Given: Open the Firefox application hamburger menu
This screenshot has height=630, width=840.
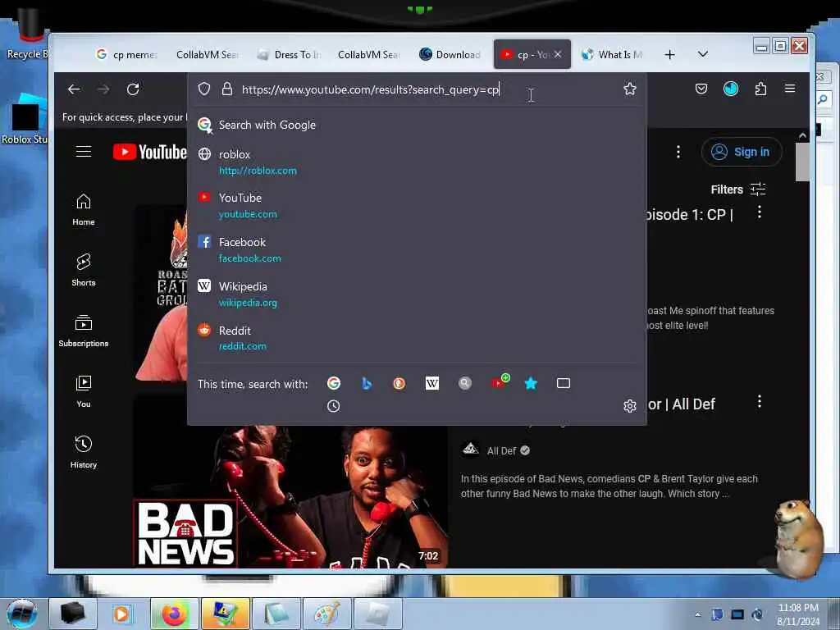Looking at the screenshot, I should click(x=790, y=89).
